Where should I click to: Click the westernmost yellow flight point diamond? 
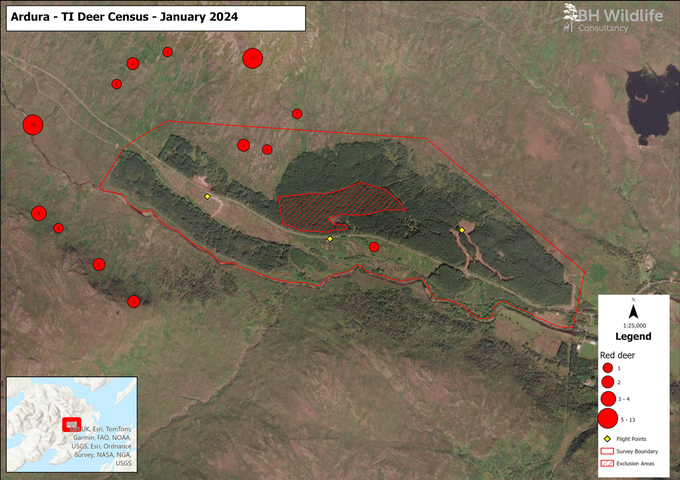click(x=207, y=196)
